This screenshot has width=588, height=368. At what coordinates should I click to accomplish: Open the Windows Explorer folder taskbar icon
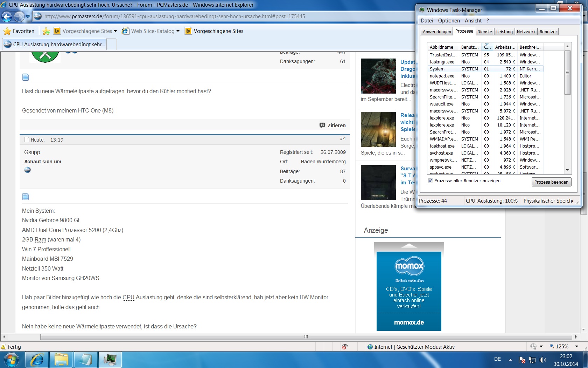click(x=61, y=360)
